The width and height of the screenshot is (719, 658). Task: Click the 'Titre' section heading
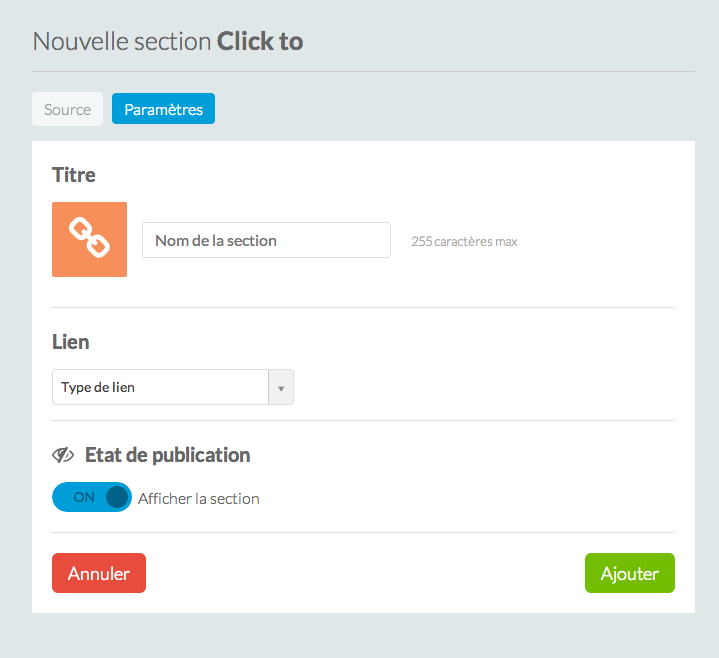tap(74, 175)
